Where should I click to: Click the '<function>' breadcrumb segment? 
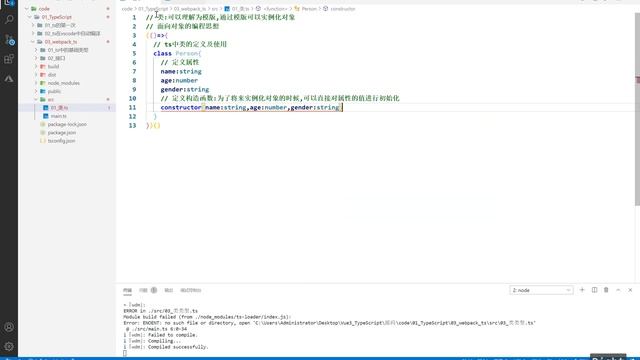click(x=275, y=9)
